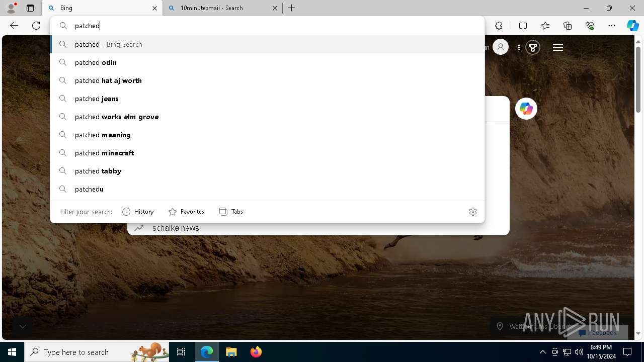Expand Bing page content chevron
Screen dimensions: 644x362
tap(23, 326)
